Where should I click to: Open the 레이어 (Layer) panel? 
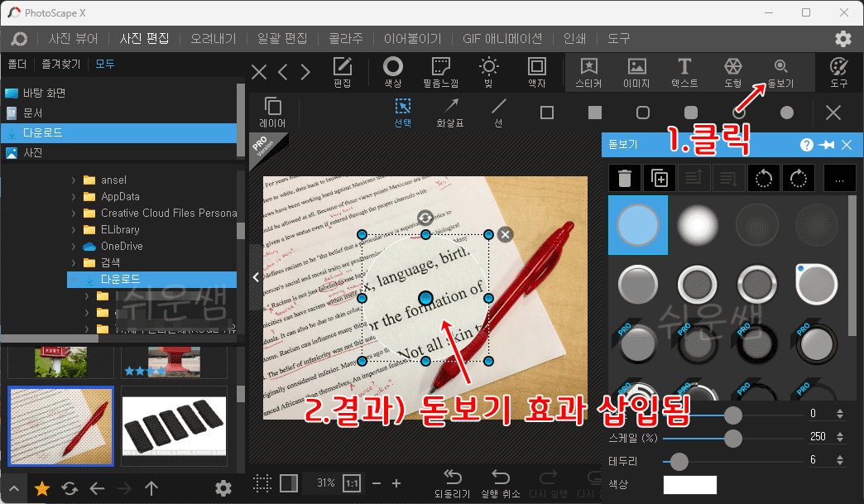coord(273,113)
